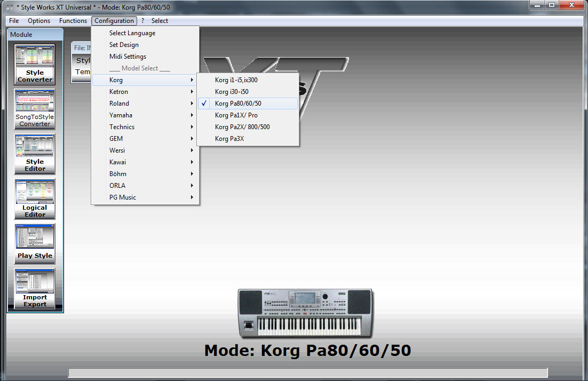Expand the ORLA model submenu
Screen dimensions: 588x381
point(145,185)
